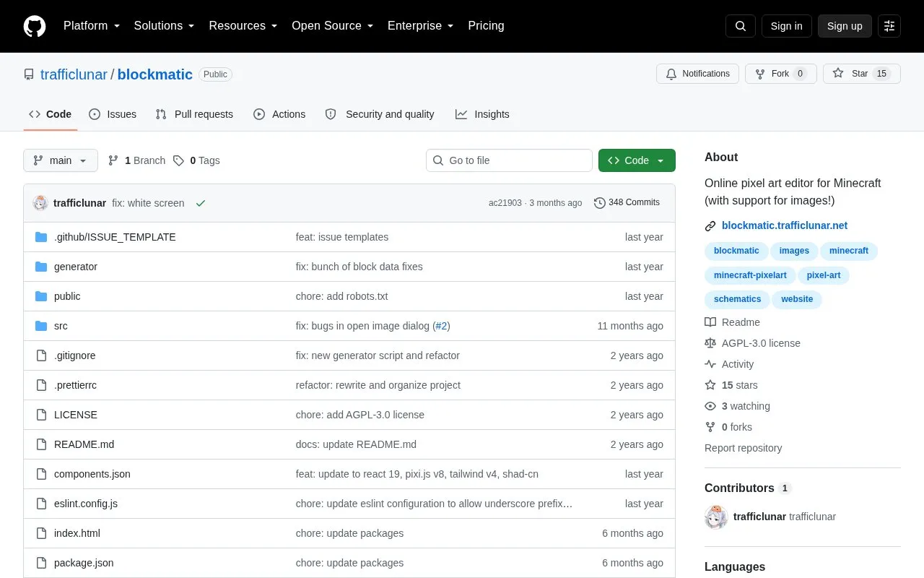Open the main branch selector dropdown
The height and width of the screenshot is (578, 924).
[x=61, y=160]
